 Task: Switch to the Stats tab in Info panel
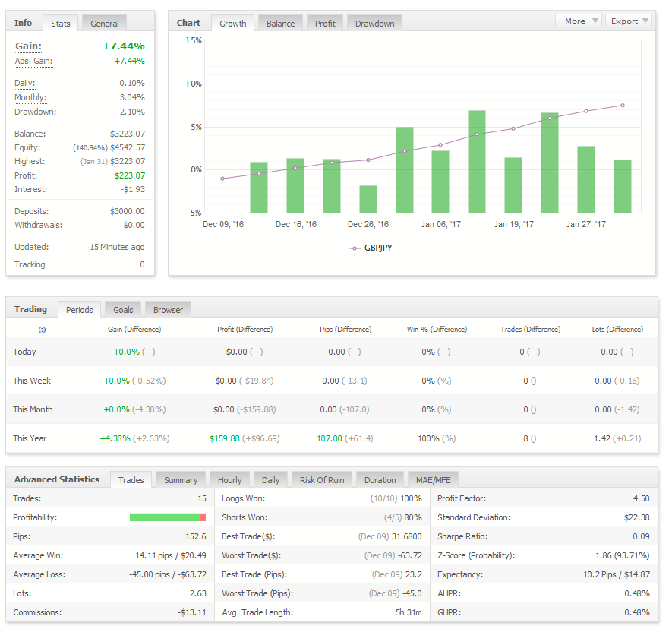61,24
